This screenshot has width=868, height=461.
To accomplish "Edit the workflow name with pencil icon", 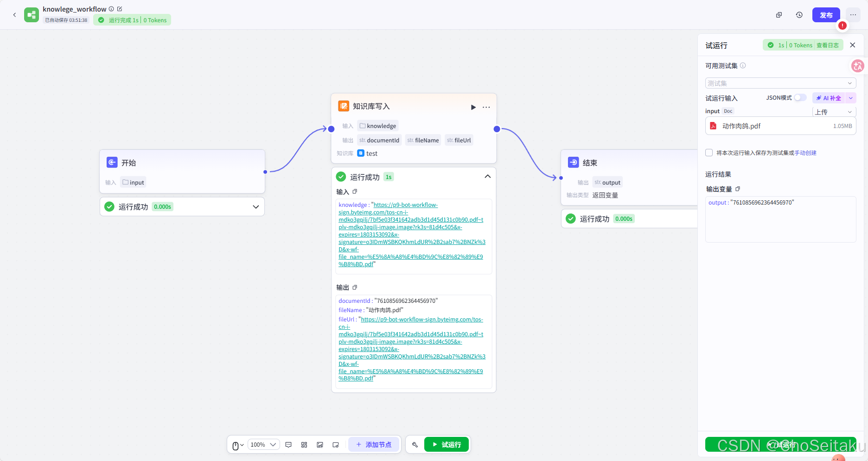I will [x=120, y=9].
